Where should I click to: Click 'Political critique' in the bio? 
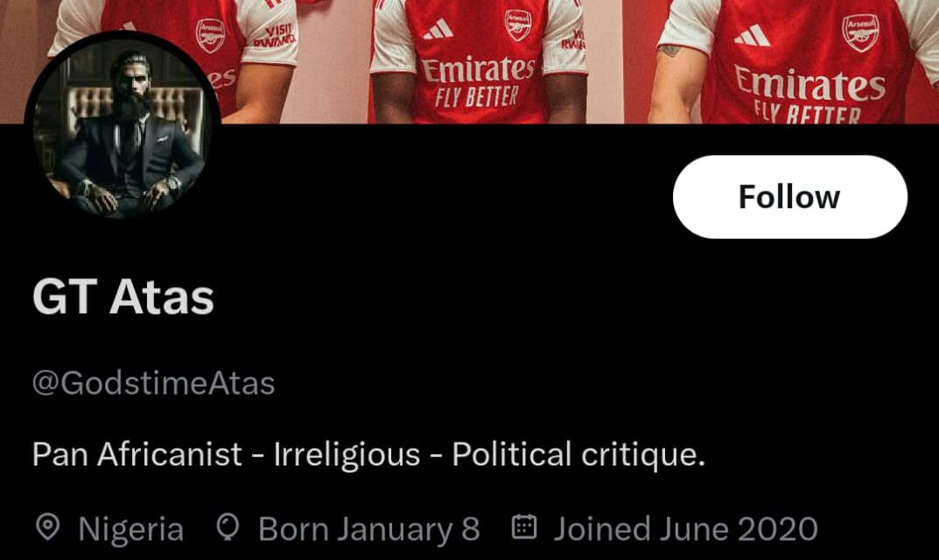coord(578,455)
